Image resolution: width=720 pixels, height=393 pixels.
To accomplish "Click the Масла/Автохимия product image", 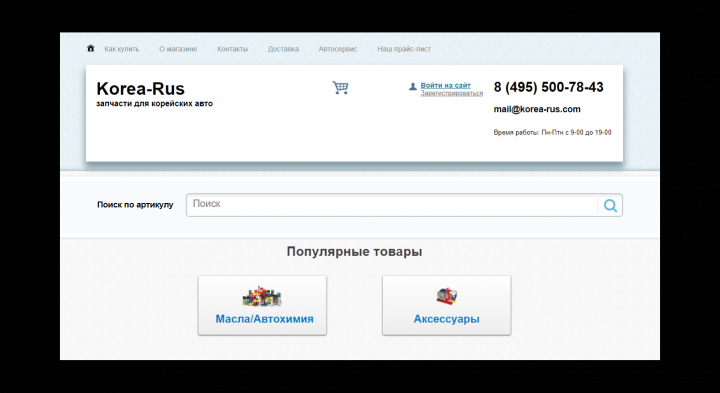I will coord(262,297).
